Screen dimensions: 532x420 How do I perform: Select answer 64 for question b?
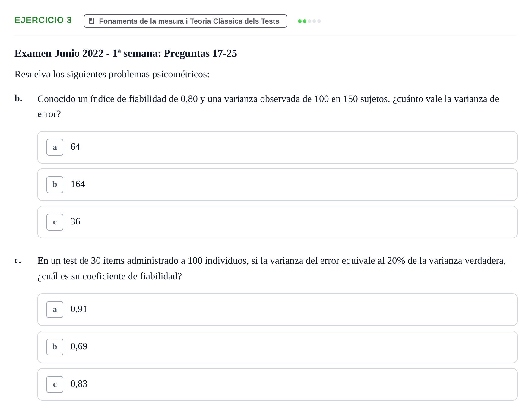[277, 147]
